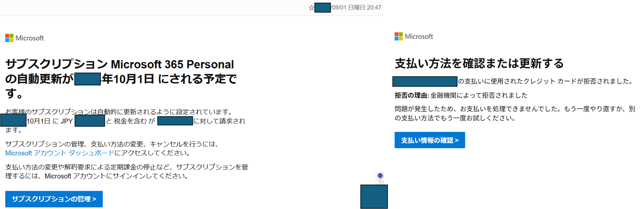Star the email with the star icon

point(311,8)
